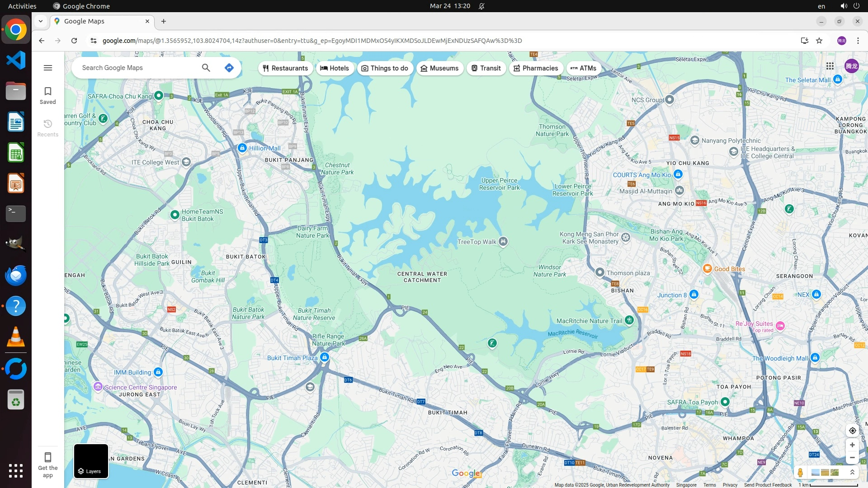This screenshot has height=488, width=868.
Task: Open the Terms link at bottom
Action: [x=709, y=485]
